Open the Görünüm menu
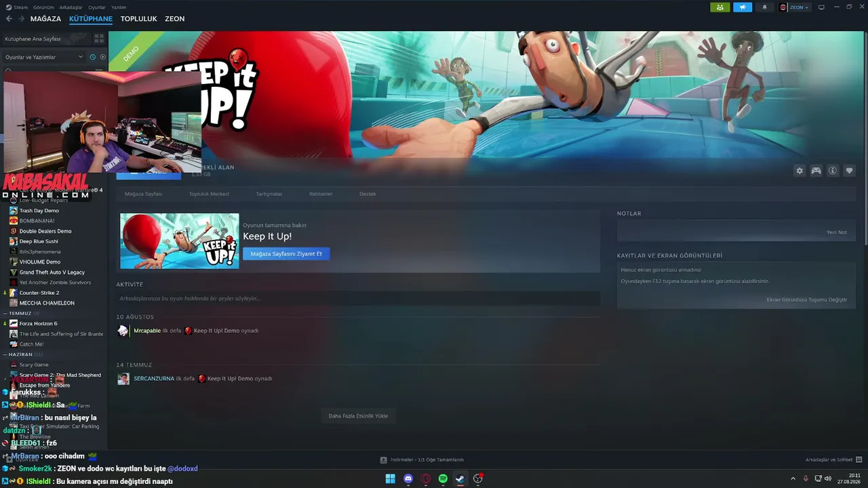 [x=43, y=7]
